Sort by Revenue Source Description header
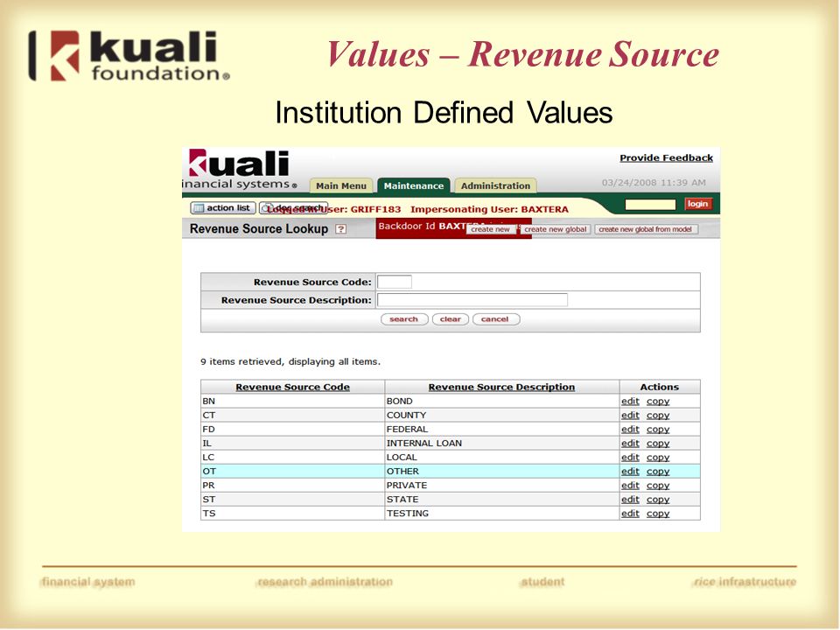 501,387
